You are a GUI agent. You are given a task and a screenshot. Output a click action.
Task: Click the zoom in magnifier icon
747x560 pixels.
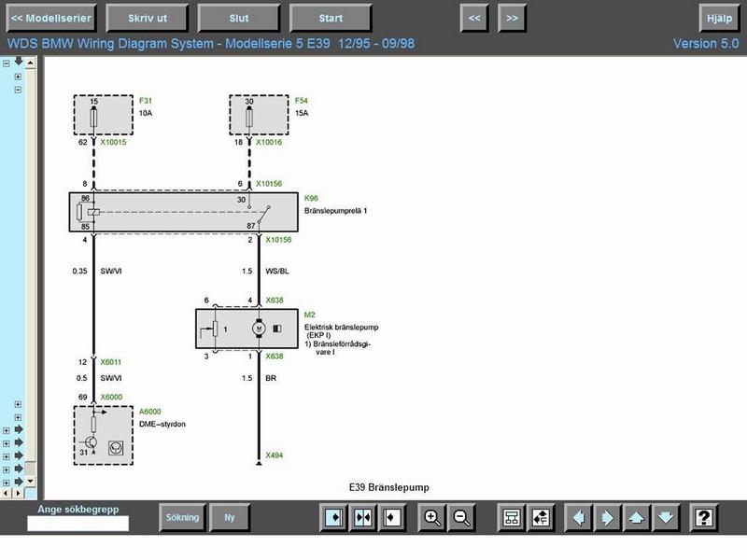click(432, 518)
